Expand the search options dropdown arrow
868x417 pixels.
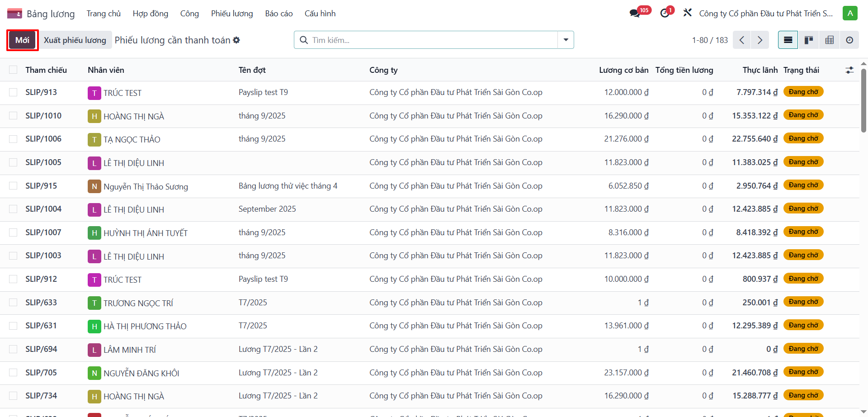coord(566,40)
